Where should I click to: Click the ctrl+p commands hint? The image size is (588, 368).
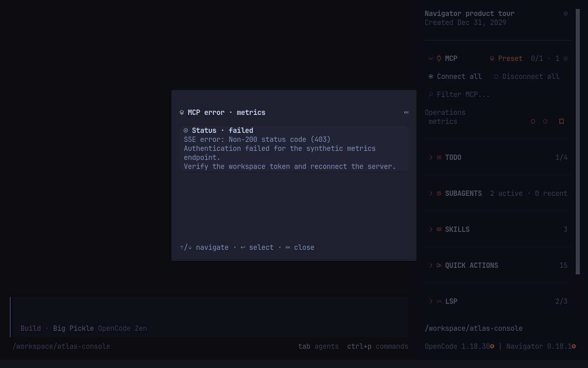tap(378, 346)
